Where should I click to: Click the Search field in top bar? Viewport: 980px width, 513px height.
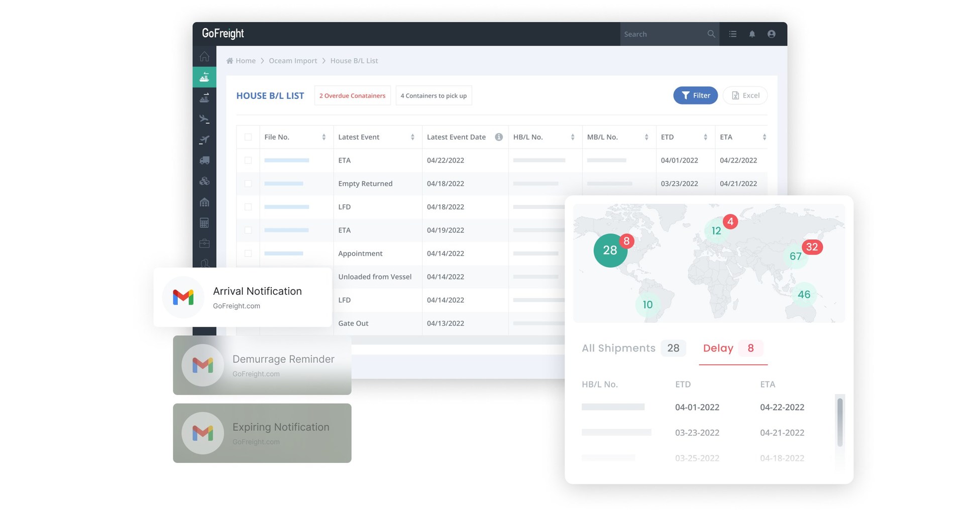pos(663,34)
